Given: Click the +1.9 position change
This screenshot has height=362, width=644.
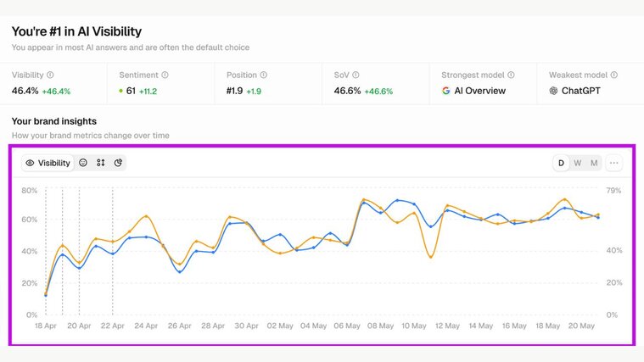Looking at the screenshot, I should click(254, 92).
